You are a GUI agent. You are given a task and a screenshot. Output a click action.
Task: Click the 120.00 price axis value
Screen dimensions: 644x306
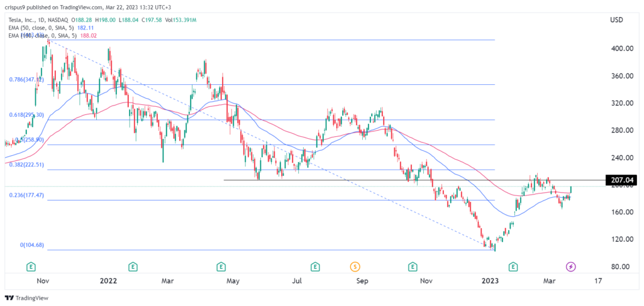(621, 239)
